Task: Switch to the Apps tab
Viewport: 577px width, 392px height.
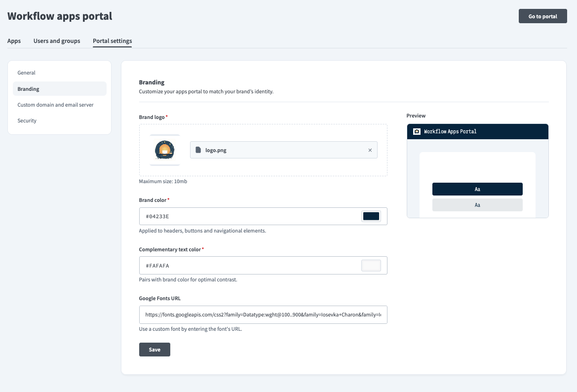Action: pos(14,41)
